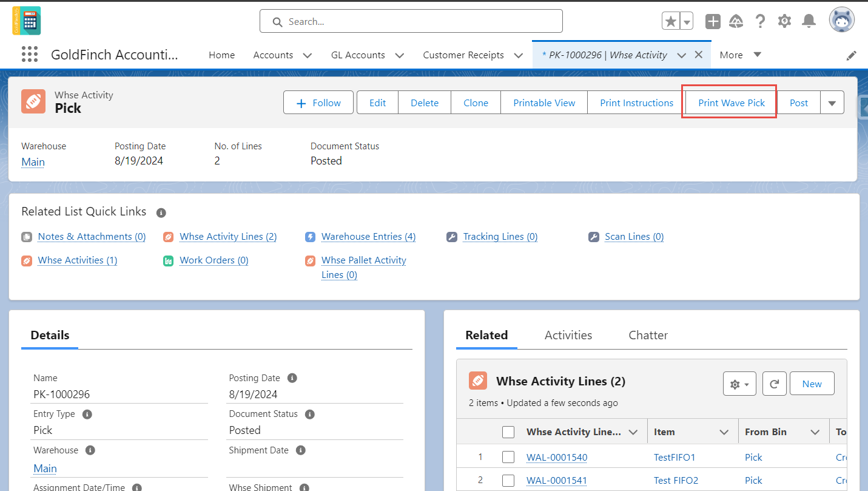Image resolution: width=868 pixels, height=491 pixels.
Task: Click the Posting Date field info icon
Action: 292,378
